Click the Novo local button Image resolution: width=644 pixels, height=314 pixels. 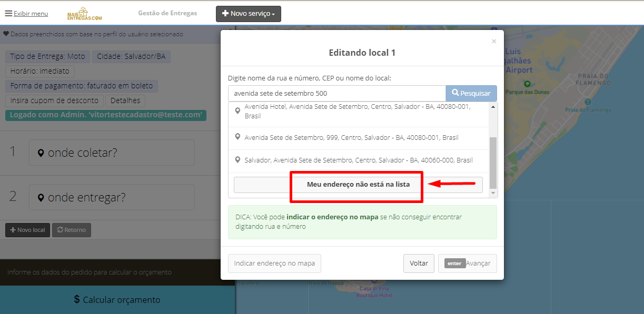point(27,230)
